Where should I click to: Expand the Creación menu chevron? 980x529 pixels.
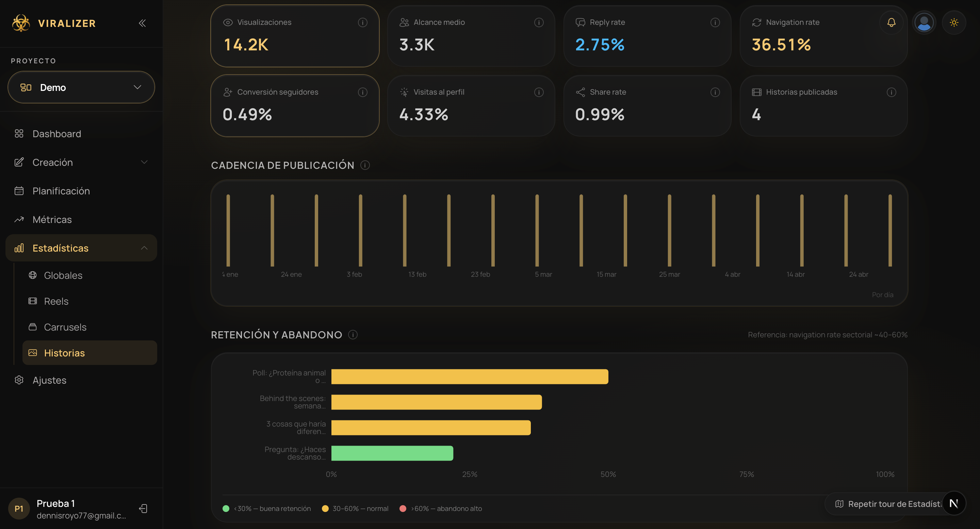click(x=144, y=162)
